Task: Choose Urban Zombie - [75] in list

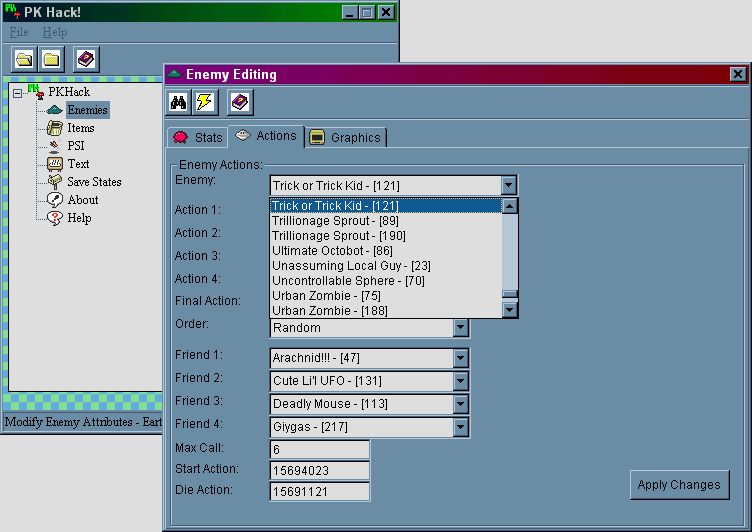Action: coord(386,296)
